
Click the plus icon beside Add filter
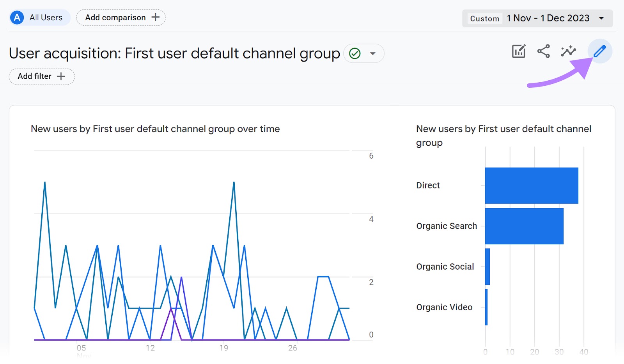pyautogui.click(x=61, y=76)
